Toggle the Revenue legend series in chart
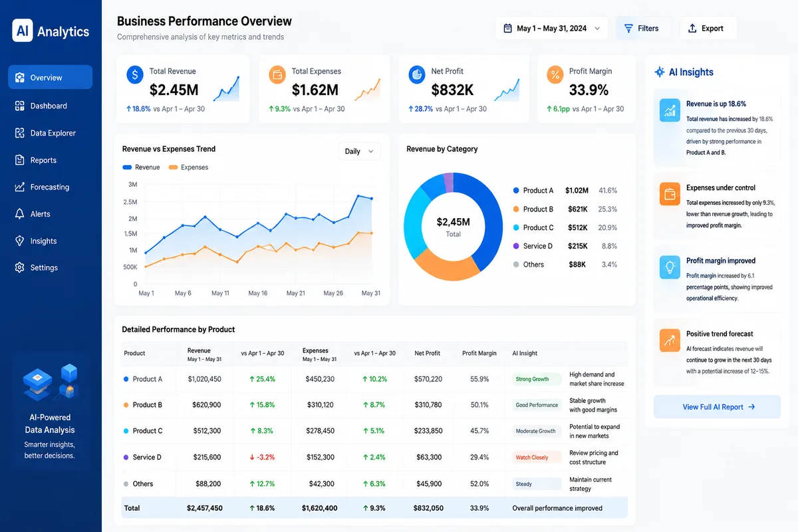The width and height of the screenshot is (798, 532). [x=141, y=168]
